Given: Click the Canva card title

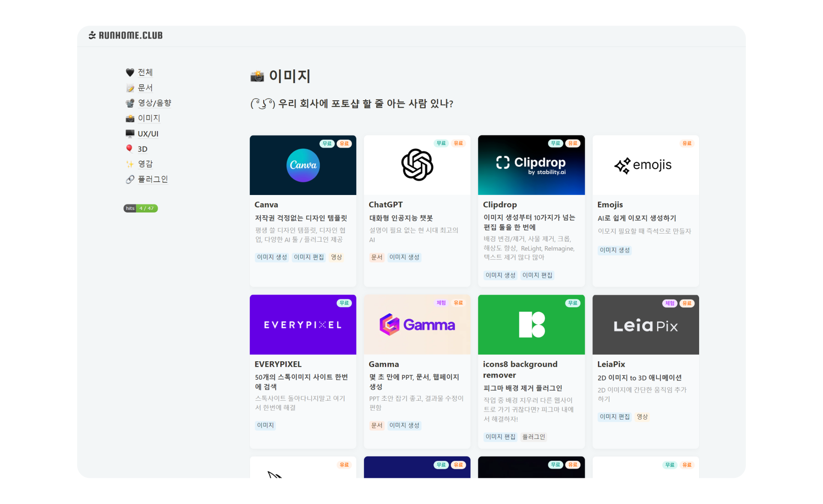Looking at the screenshot, I should (x=266, y=205).
